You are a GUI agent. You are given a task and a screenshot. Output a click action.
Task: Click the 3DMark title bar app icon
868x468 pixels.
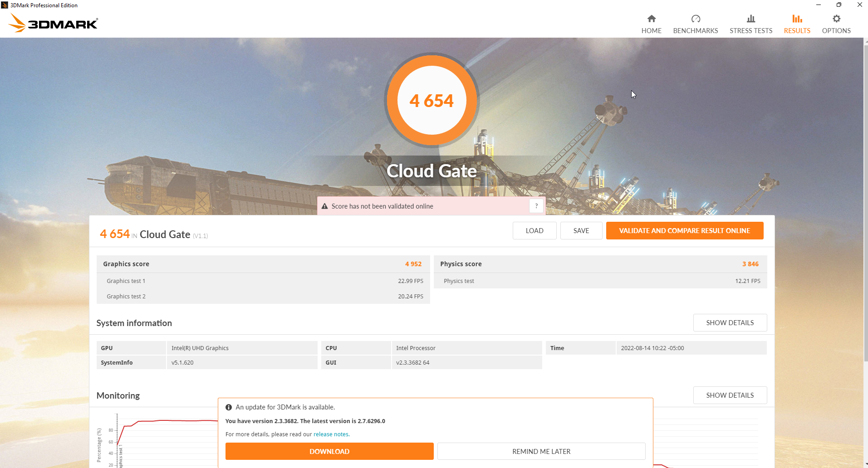click(x=5, y=5)
